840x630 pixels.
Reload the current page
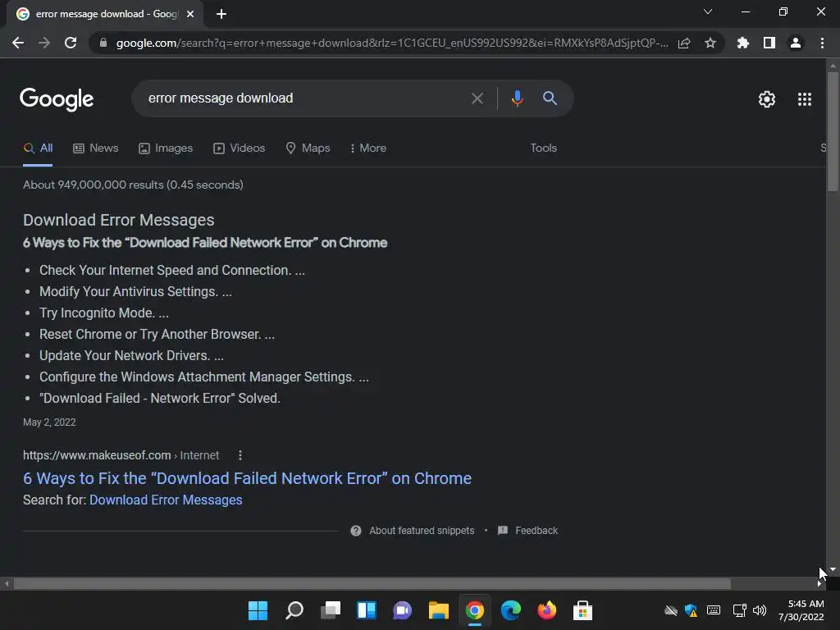coord(71,43)
